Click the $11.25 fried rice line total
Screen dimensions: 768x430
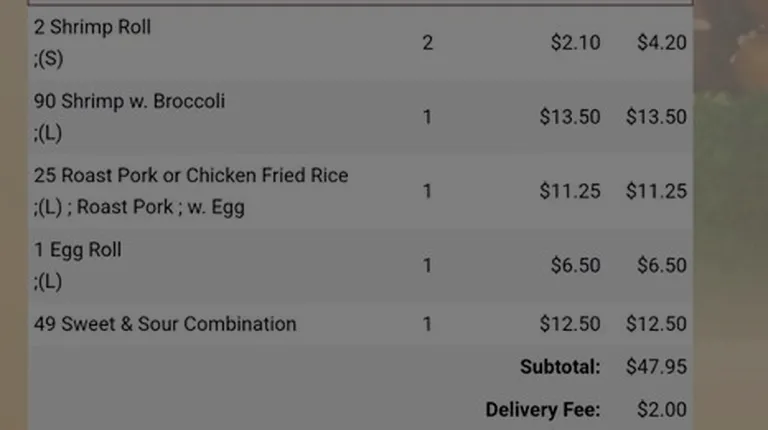pyautogui.click(x=656, y=191)
